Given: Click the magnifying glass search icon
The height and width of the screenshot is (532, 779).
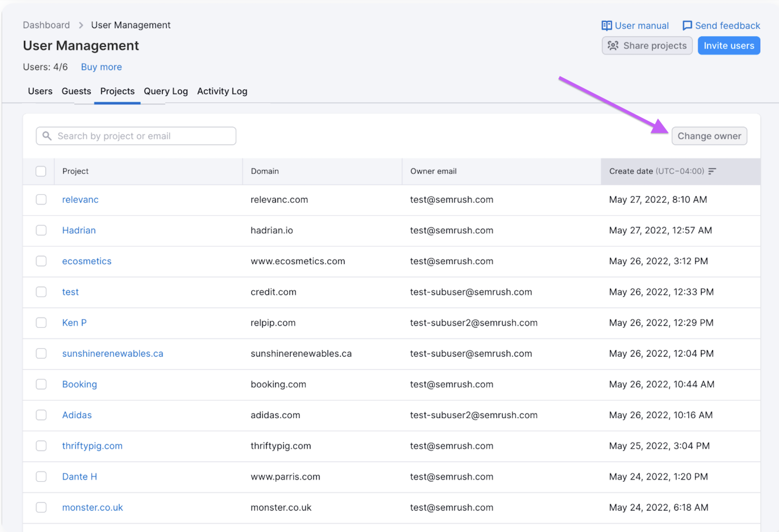Looking at the screenshot, I should (47, 136).
